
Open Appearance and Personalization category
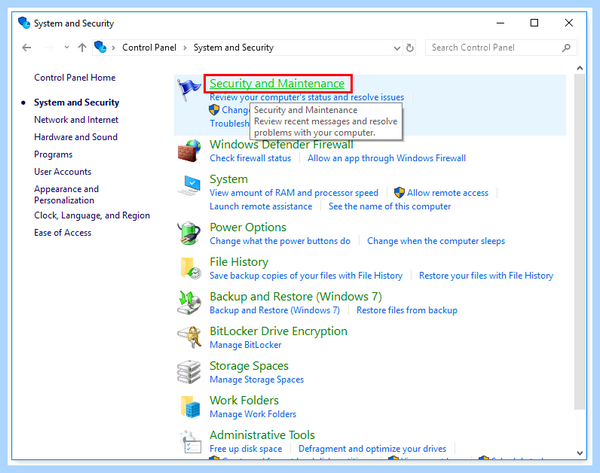point(66,194)
